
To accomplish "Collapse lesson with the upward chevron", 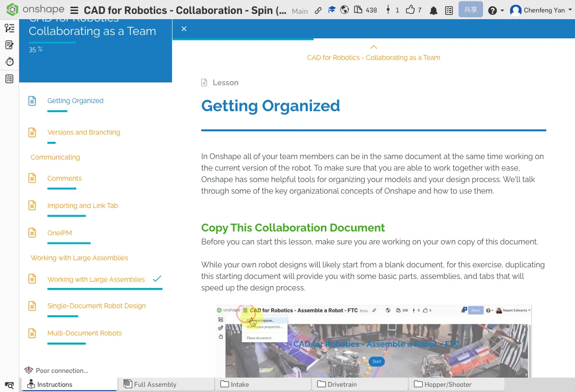I will click(x=374, y=47).
